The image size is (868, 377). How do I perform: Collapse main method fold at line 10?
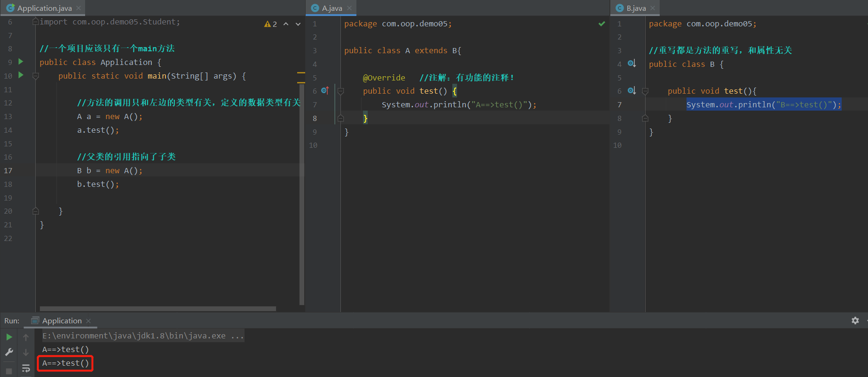pos(36,76)
